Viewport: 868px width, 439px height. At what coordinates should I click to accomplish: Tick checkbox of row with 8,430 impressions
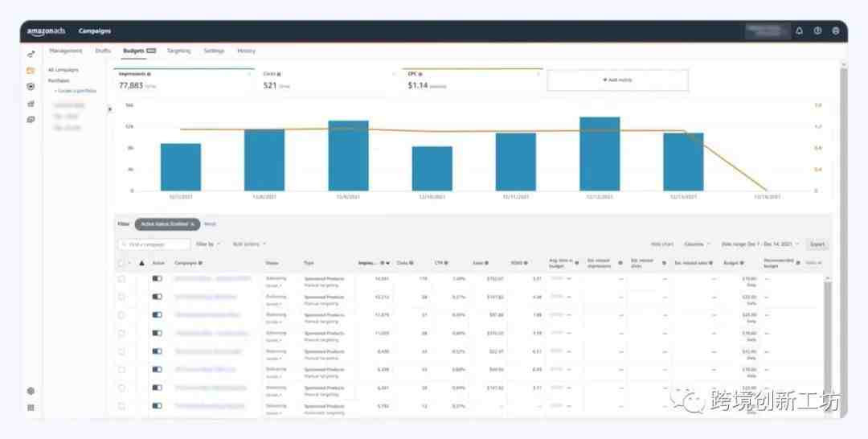pos(121,351)
